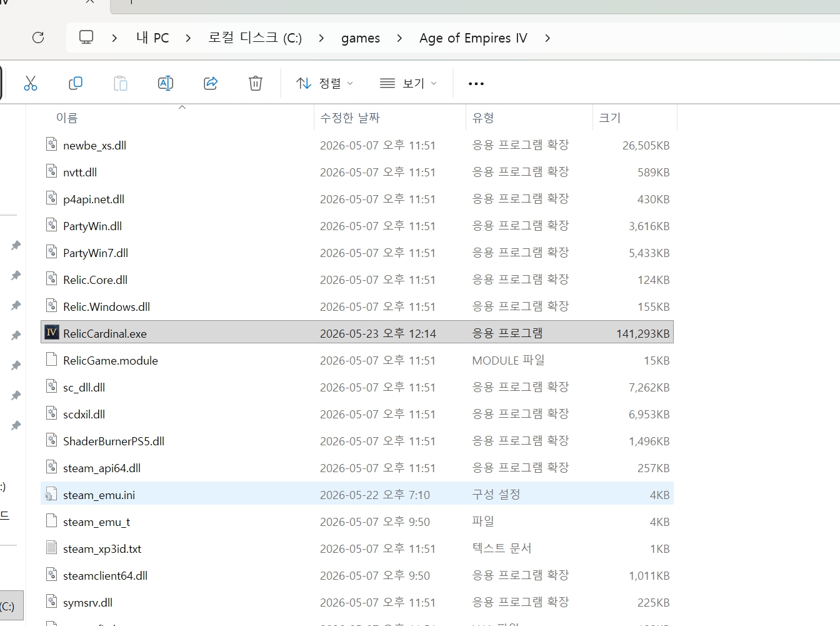Click the Delete trash can icon
840x626 pixels.
[x=256, y=83]
